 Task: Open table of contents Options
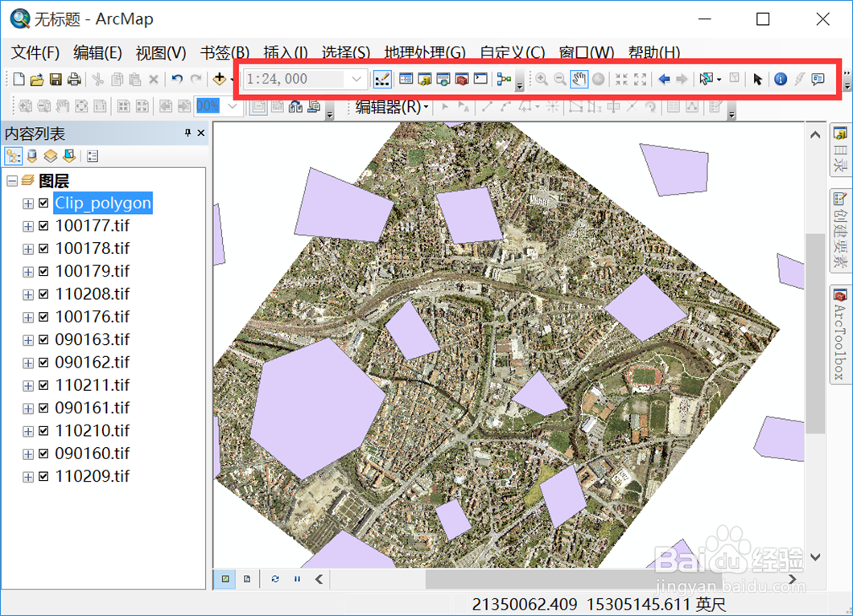click(x=93, y=157)
